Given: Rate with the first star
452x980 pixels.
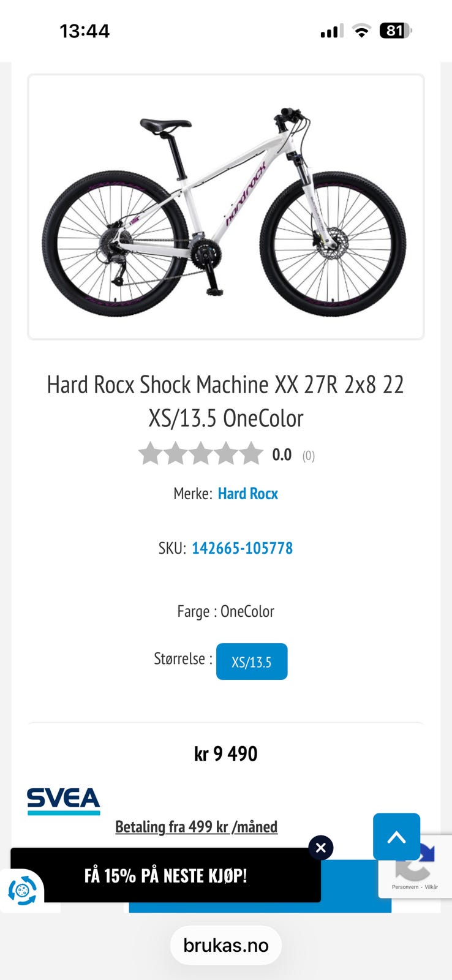Looking at the screenshot, I should click(x=150, y=454).
